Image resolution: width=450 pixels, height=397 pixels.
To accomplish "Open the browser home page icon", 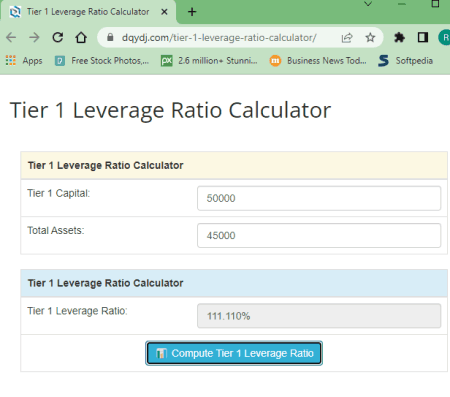I will pos(81,37).
